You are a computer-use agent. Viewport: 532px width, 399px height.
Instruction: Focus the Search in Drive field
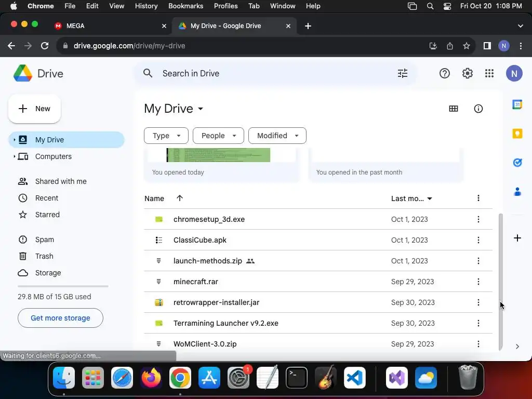tap(275, 73)
